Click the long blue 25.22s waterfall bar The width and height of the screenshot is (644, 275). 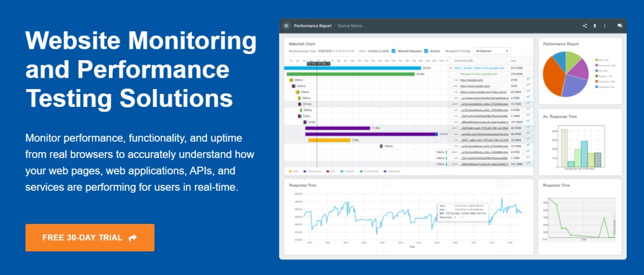pyautogui.click(x=353, y=68)
